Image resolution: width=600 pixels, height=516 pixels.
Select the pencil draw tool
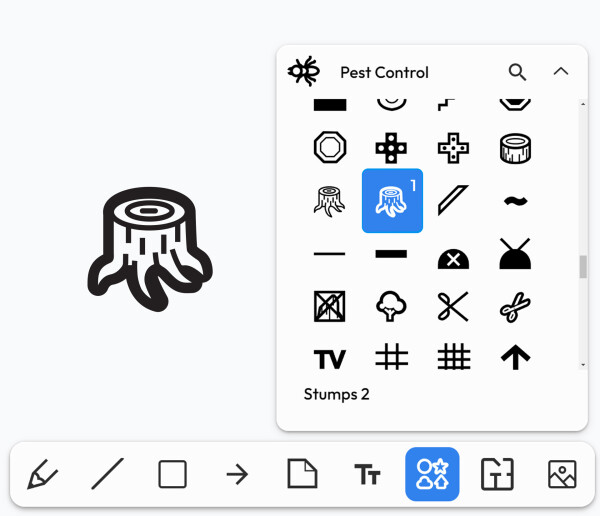coord(42,474)
